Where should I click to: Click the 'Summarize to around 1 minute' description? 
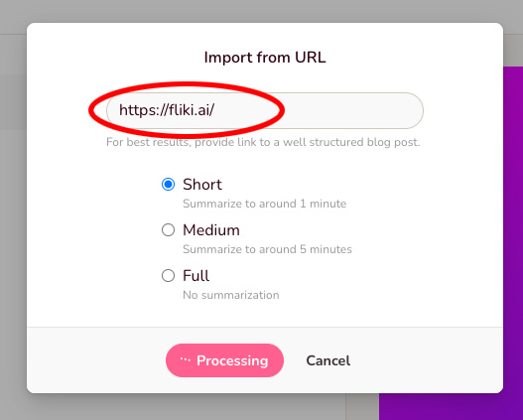pos(265,204)
